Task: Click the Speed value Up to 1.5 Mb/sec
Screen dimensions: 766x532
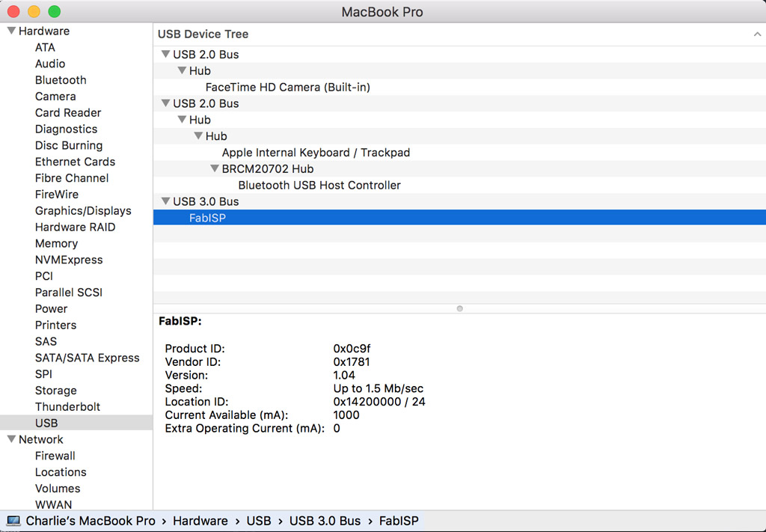Action: click(378, 388)
